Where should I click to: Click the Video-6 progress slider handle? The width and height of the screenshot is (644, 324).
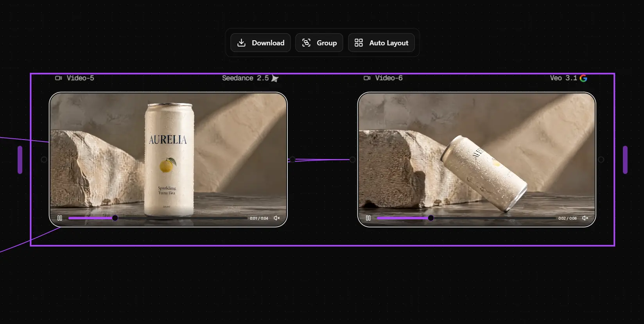click(x=431, y=218)
